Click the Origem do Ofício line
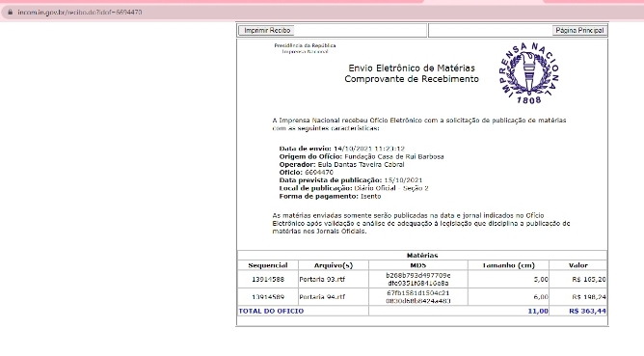 click(362, 156)
